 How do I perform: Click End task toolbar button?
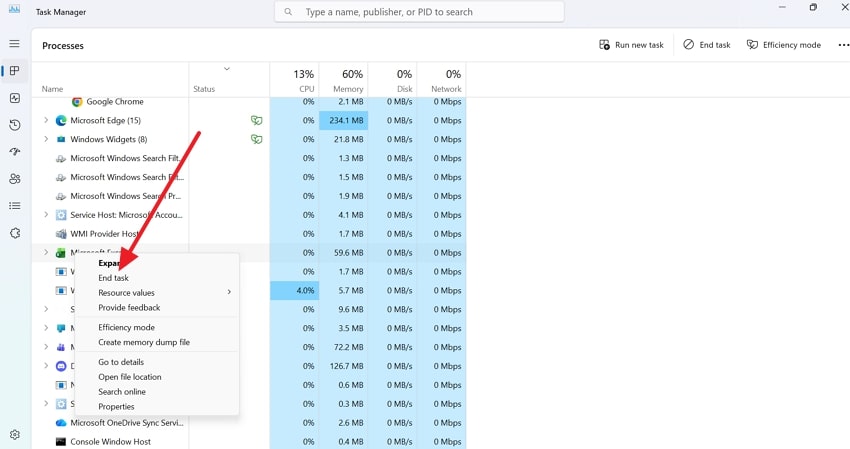(x=707, y=45)
